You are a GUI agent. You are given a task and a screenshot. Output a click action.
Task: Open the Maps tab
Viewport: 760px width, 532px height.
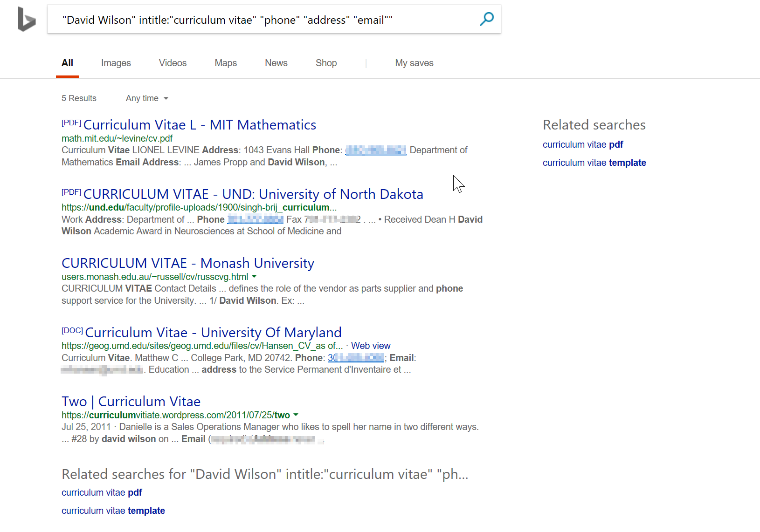(x=226, y=63)
